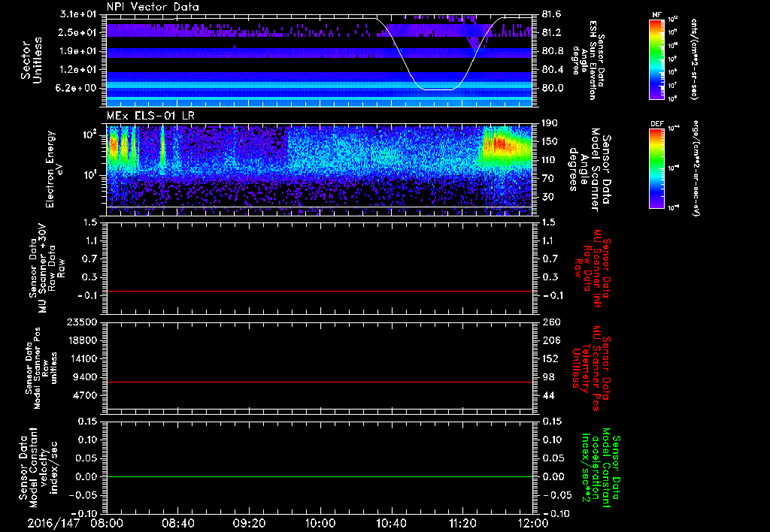Click the "12:00" time axis label
Viewport: 770px width, 532px height.
point(533,523)
